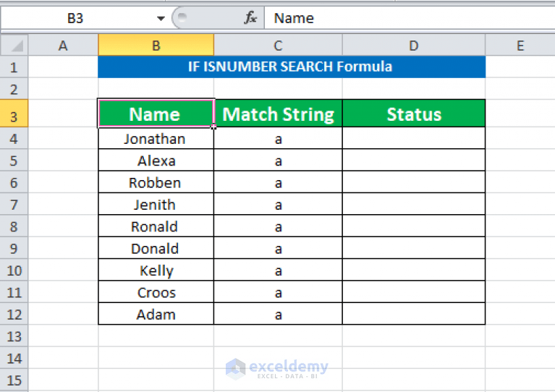Open the Name Box dropdown arrow
Viewport: 555px width, 392px height.
161,18
